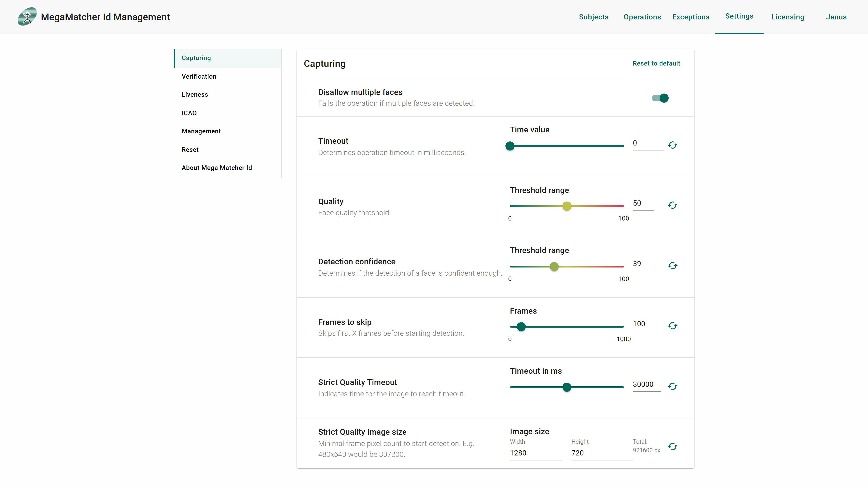Image resolution: width=868 pixels, height=488 pixels.
Task: Click the Capturing panel heading
Action: (x=325, y=64)
